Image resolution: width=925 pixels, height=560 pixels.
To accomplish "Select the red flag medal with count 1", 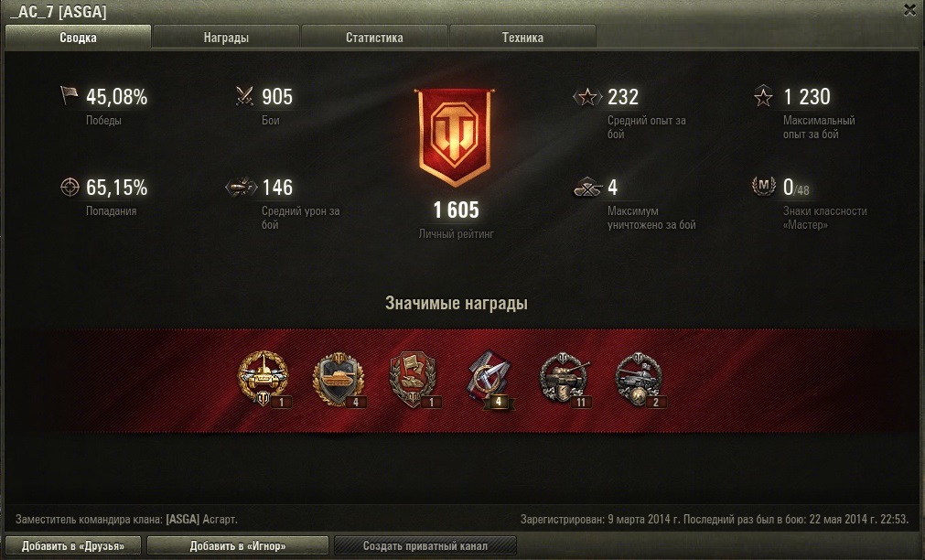I will (x=414, y=380).
